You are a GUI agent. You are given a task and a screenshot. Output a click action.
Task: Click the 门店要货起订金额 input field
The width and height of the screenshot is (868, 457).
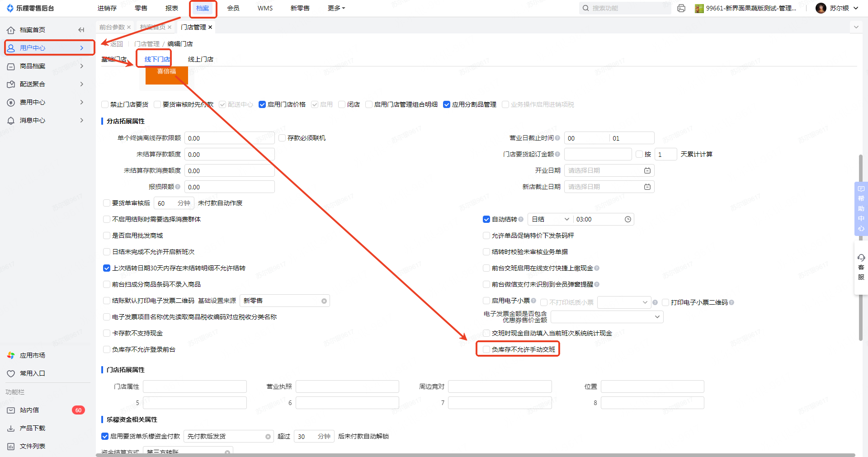598,154
